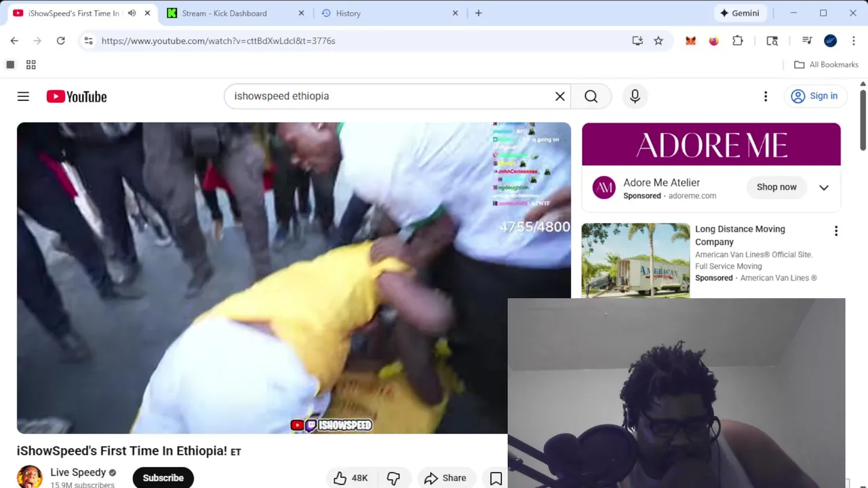Save the video with bookmark icon

click(496, 479)
